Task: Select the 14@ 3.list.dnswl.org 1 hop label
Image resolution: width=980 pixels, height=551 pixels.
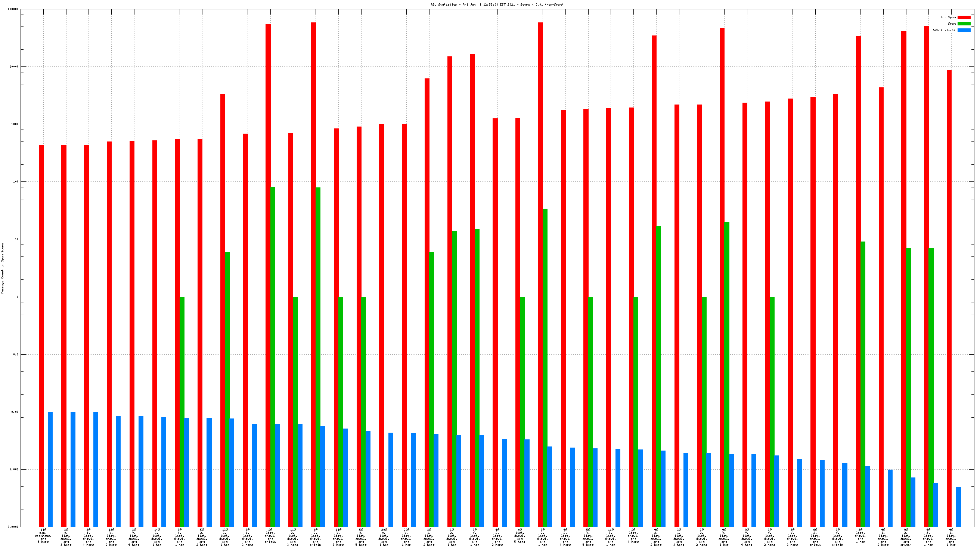Action: point(156,537)
